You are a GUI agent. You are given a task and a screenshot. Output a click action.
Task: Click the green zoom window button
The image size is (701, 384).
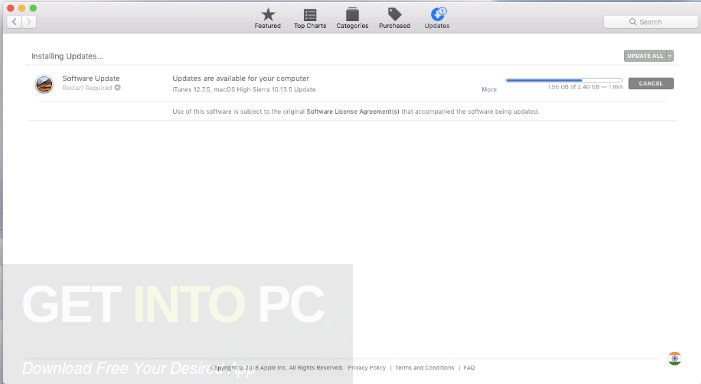[x=33, y=8]
